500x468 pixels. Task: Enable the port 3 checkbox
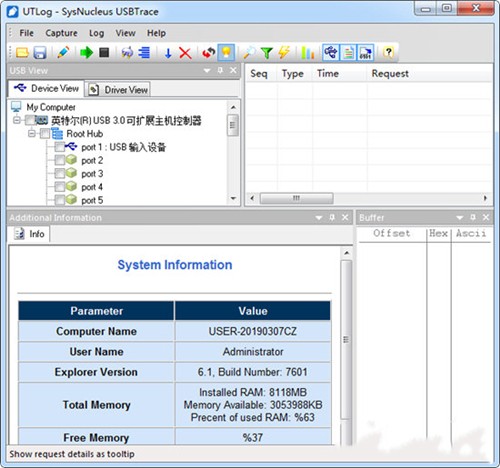click(x=60, y=174)
